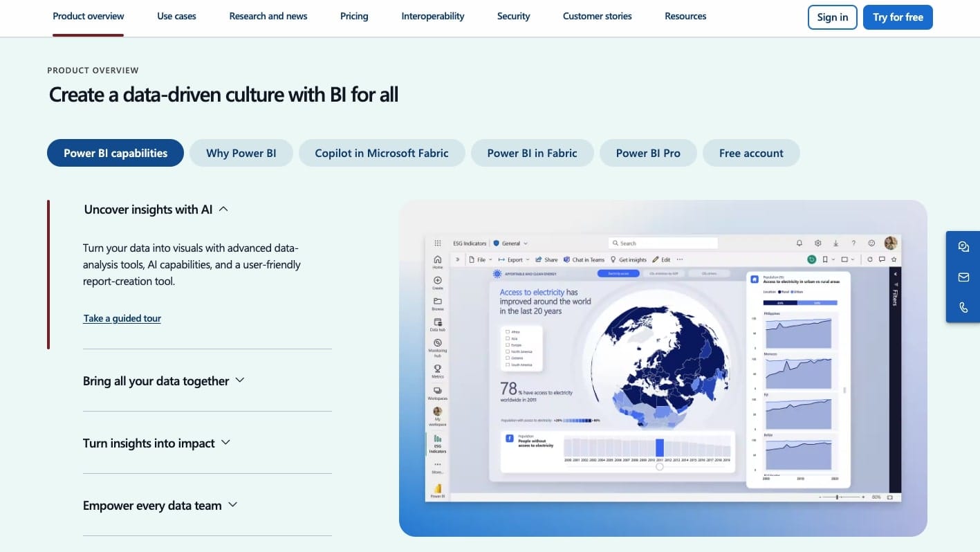Screen dimensions: 980x552
Task: Follow the Take a guided tour link
Action: click(122, 318)
